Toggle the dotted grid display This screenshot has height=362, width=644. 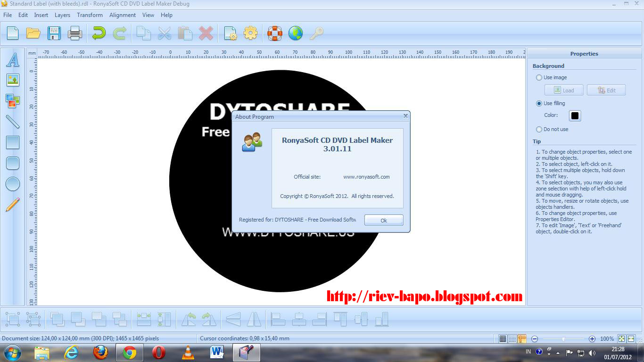512,338
